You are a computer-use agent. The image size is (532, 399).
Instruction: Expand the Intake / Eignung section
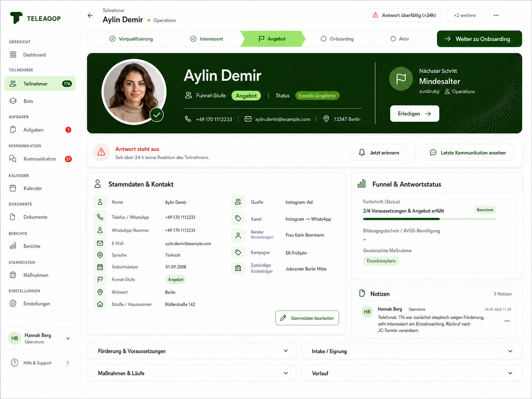point(412,351)
